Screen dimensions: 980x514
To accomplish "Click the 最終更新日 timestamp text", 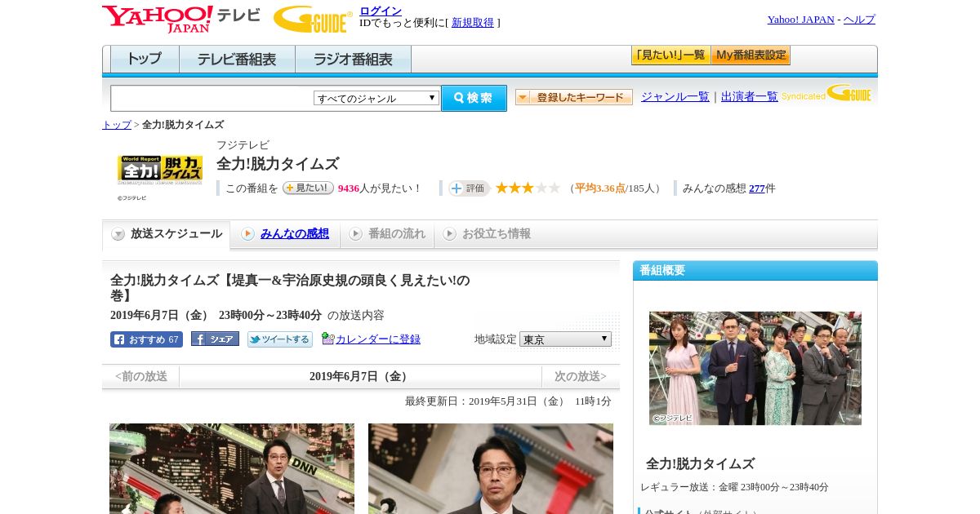I will [508, 401].
